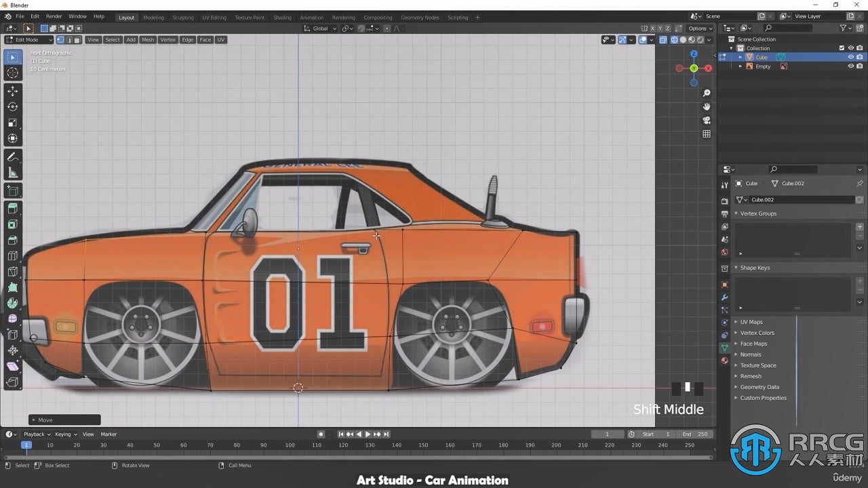Image resolution: width=868 pixels, height=488 pixels.
Task: Click the Pan view hand icon
Action: [707, 106]
